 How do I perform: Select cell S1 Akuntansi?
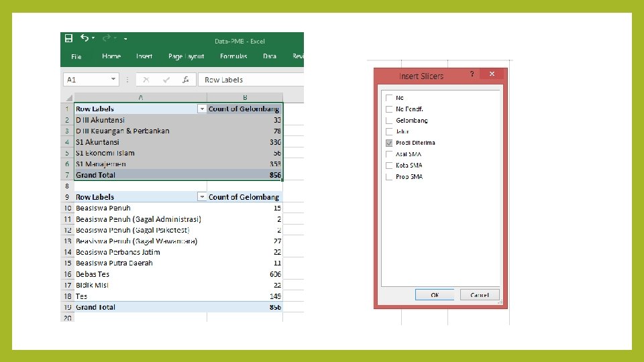click(140, 142)
